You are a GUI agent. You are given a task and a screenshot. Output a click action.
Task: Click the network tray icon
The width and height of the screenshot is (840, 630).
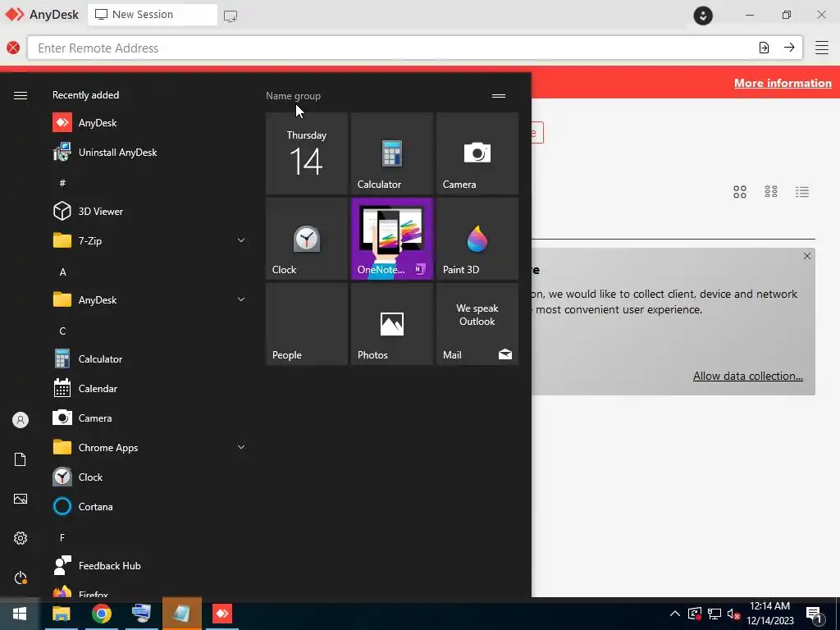click(714, 614)
